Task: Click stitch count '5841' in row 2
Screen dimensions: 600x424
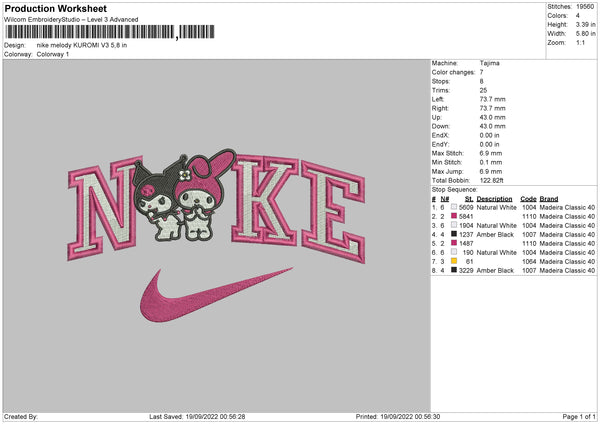Action: [x=466, y=217]
